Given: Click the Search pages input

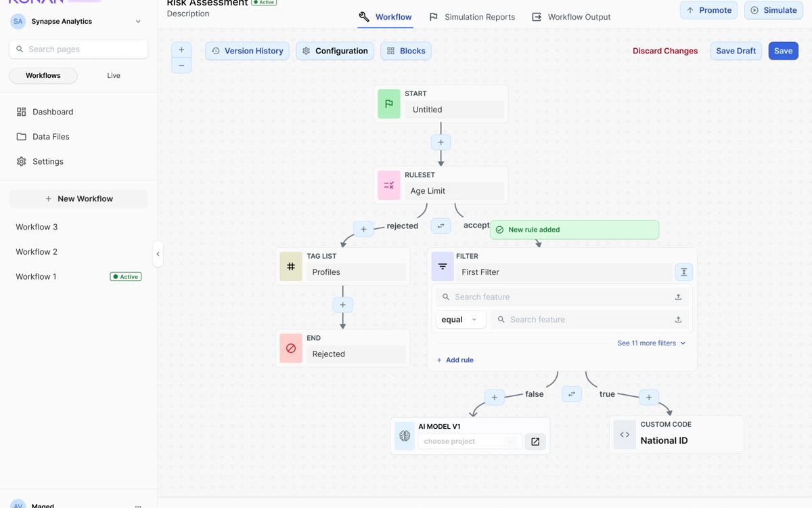Looking at the screenshot, I should 78,49.
